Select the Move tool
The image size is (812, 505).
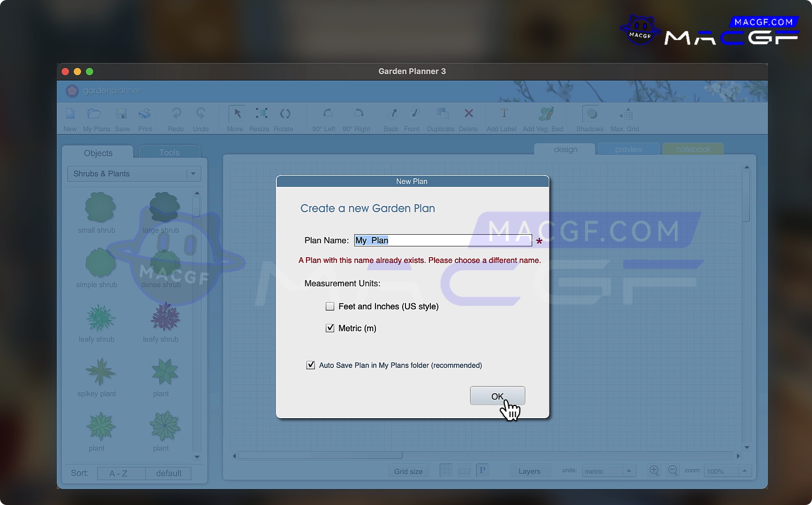click(237, 114)
